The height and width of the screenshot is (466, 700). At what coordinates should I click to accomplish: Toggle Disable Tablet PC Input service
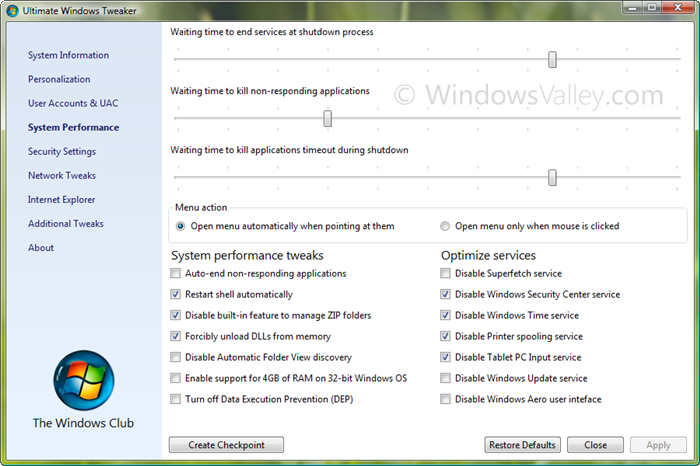tap(445, 357)
